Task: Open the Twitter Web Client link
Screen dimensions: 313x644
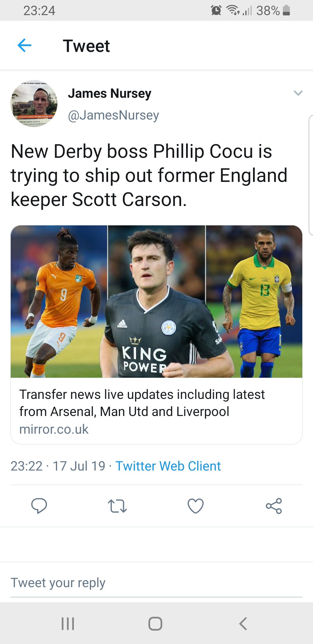Action: tap(168, 466)
